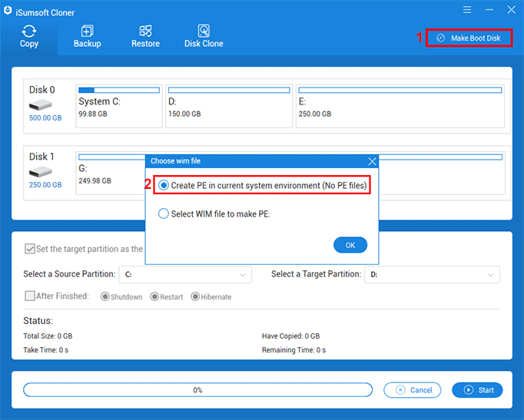524x420 pixels.
Task: Toggle Set the target partition checkbox
Action: (30, 249)
